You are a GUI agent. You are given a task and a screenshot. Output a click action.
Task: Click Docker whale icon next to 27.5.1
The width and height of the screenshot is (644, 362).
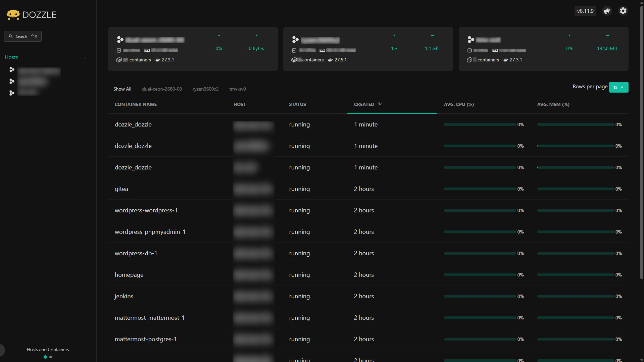[330, 60]
